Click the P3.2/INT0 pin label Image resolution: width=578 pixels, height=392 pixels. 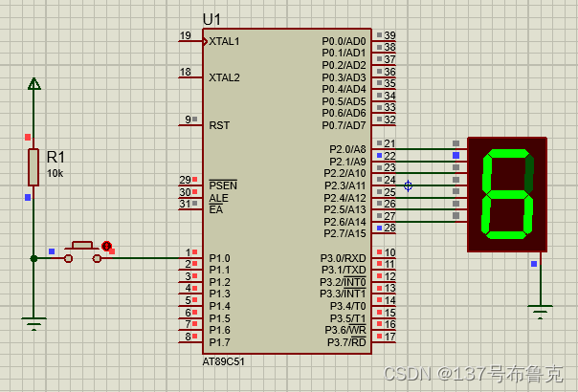point(344,282)
